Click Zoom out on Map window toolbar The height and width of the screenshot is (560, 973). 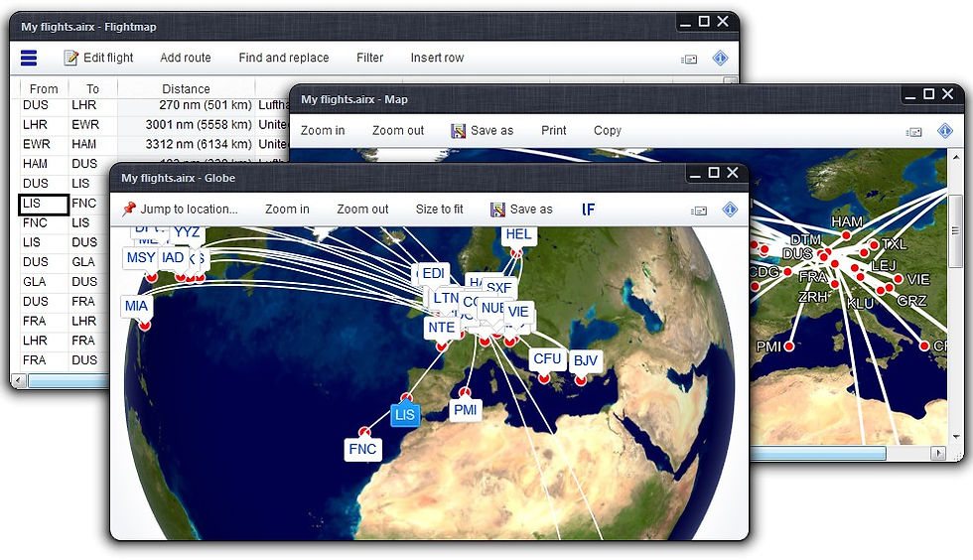[398, 130]
